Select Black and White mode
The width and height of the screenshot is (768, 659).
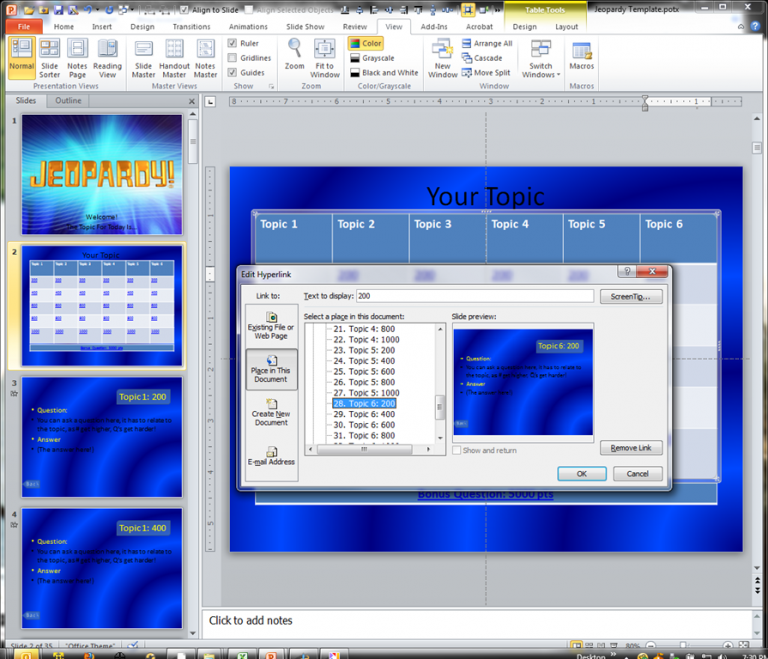pos(384,73)
